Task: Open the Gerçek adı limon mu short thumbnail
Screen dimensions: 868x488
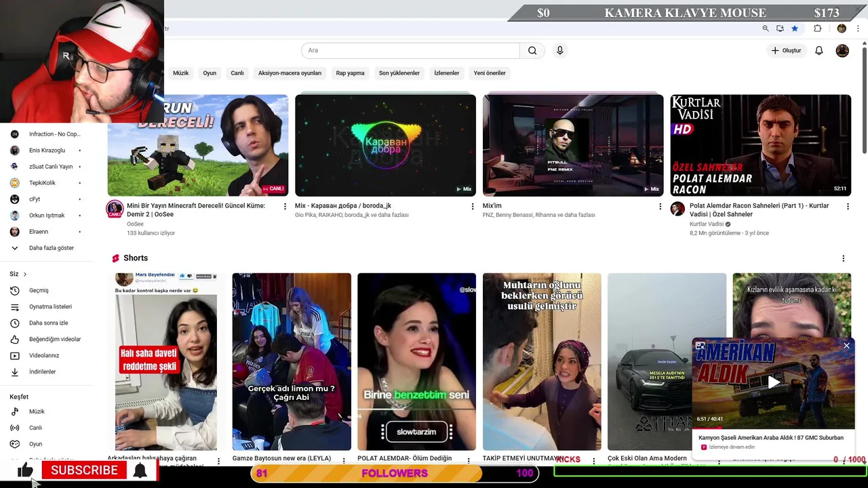Action: (292, 361)
